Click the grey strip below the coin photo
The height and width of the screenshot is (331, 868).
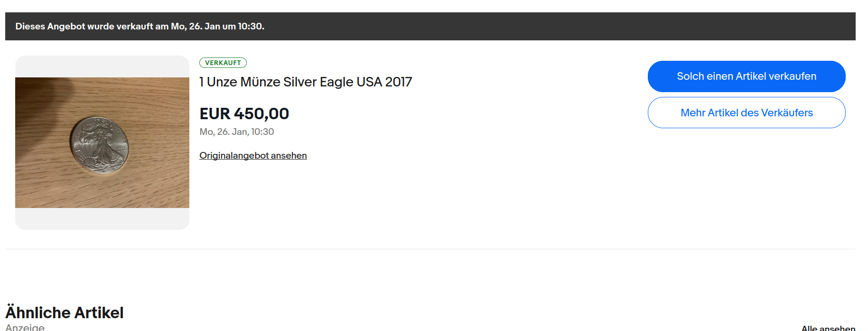click(102, 218)
